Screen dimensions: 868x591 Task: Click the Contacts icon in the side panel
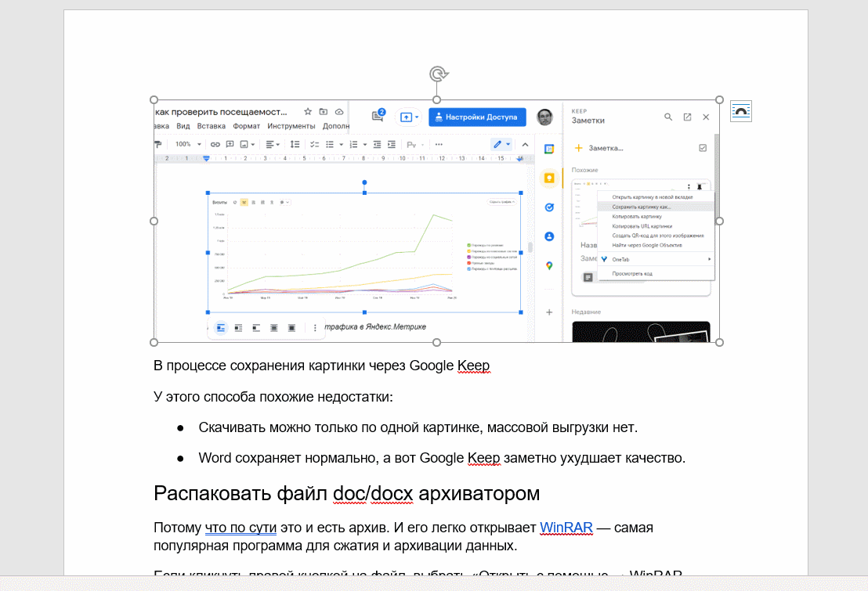(549, 236)
